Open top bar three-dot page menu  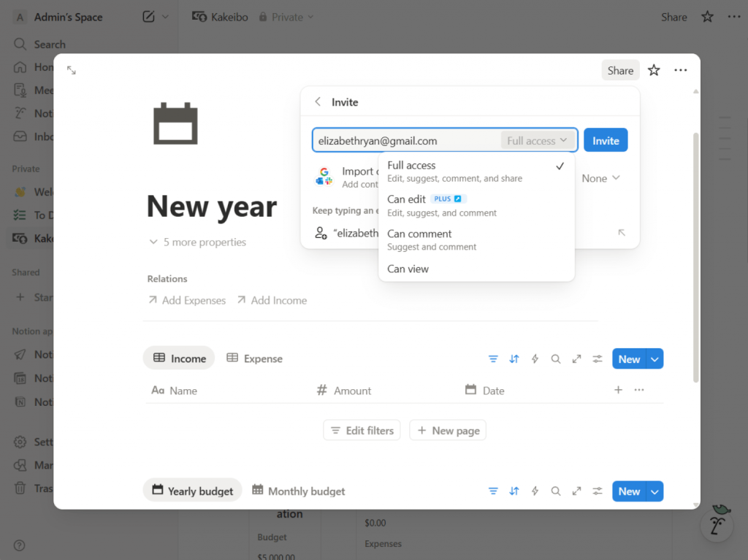(734, 18)
